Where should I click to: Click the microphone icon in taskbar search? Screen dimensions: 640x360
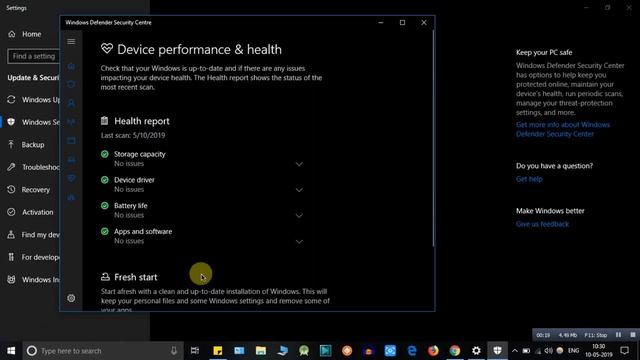click(x=174, y=351)
